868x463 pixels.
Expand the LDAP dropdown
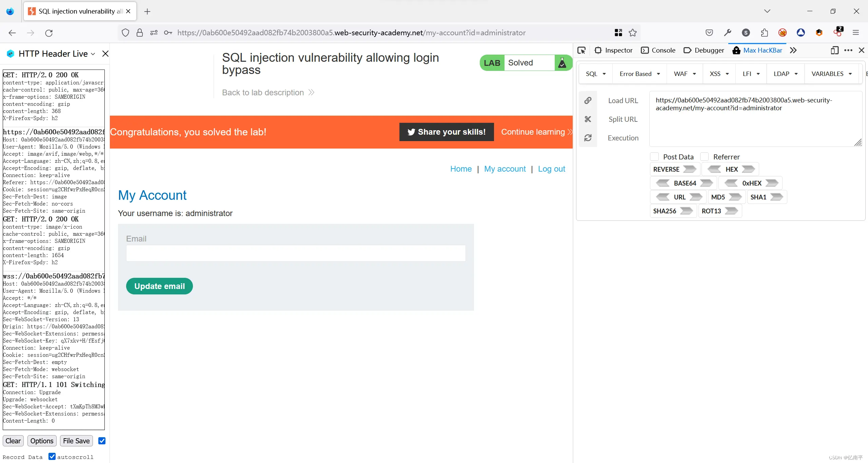[x=786, y=74]
